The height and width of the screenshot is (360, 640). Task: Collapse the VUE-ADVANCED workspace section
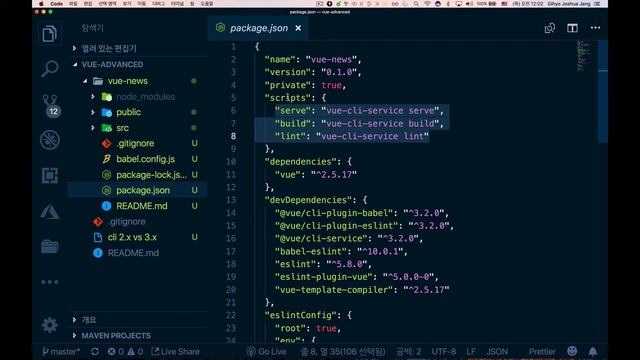pos(138,64)
